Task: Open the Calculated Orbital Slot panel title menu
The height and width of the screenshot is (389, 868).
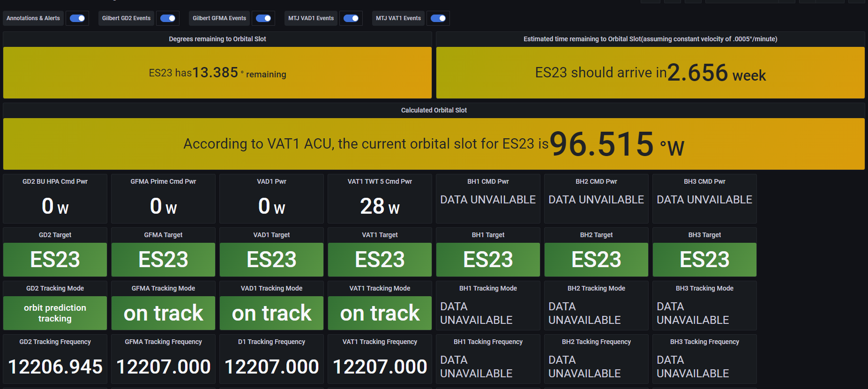Action: (x=434, y=110)
